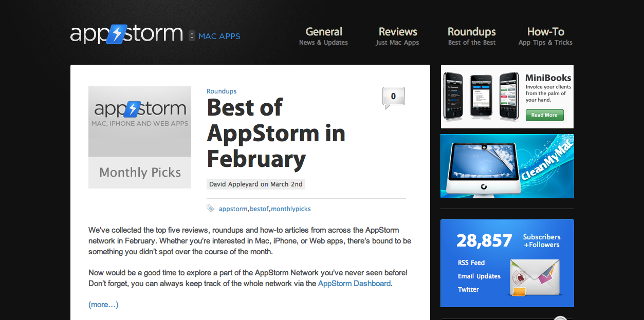
Task: Open the General News & Updates menu
Action: point(324,36)
